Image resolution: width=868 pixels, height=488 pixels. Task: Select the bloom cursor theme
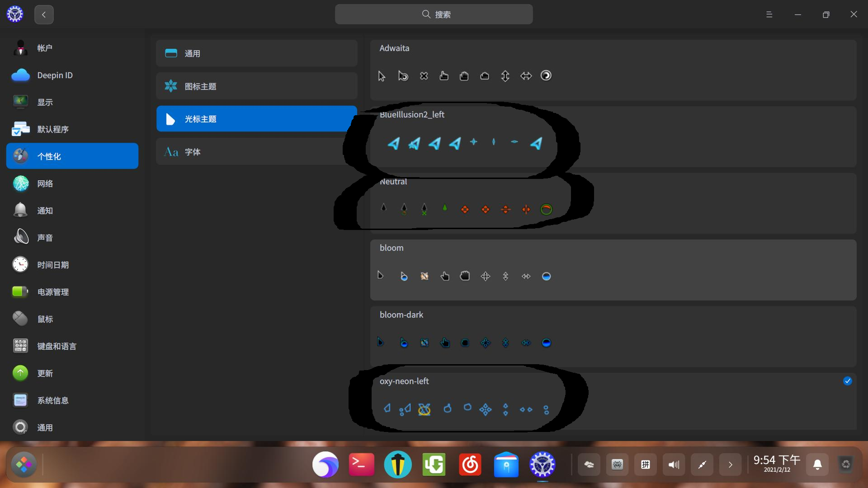(x=613, y=270)
